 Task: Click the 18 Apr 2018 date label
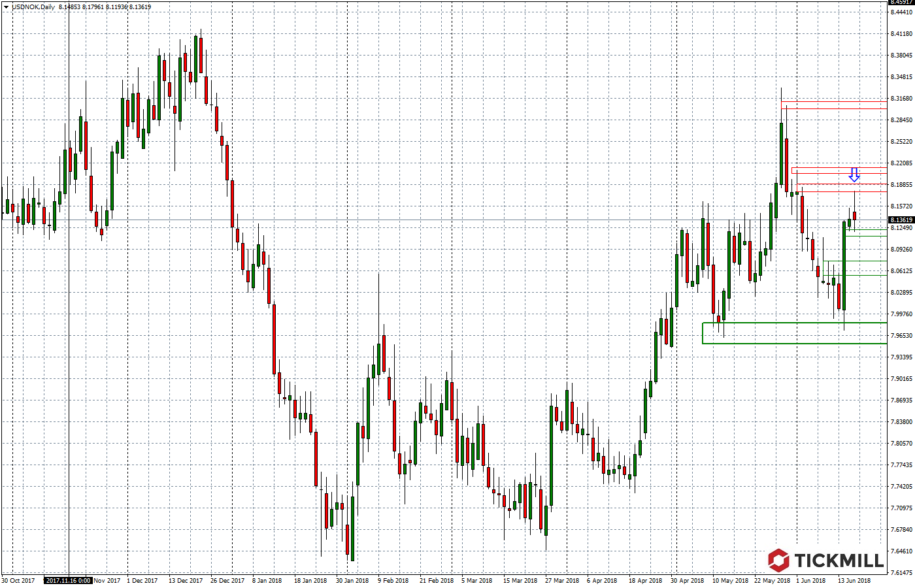coord(646,580)
